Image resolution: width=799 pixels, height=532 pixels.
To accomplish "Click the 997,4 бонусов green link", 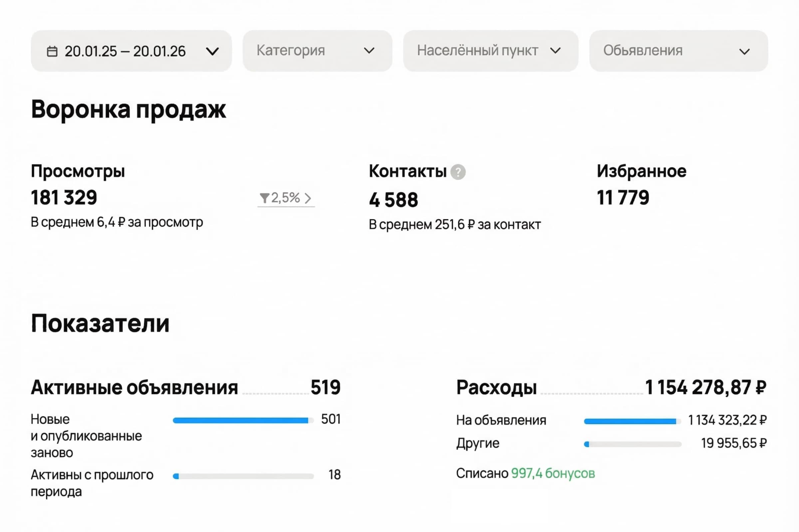I will click(553, 473).
